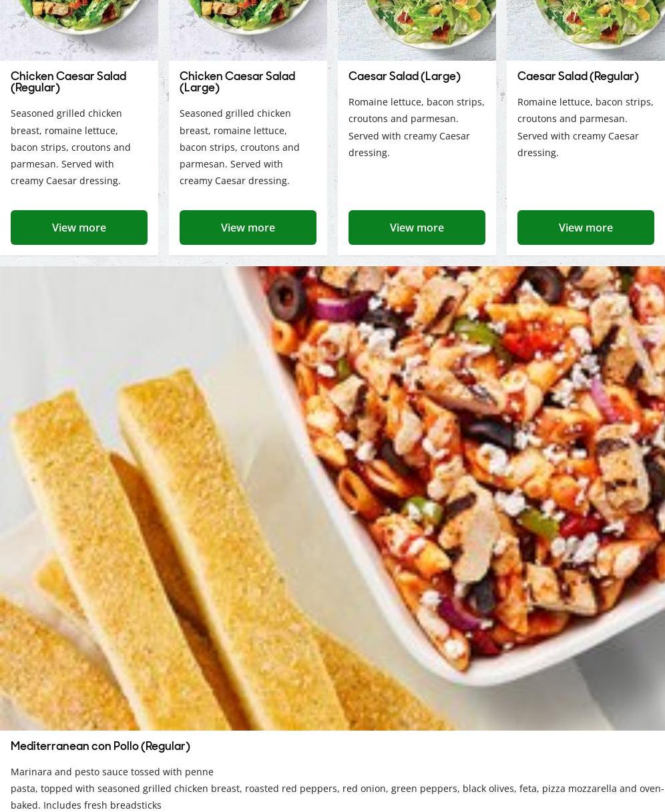Open the Chicken Caesar Salad (Large) title
This screenshot has width=665, height=812.
point(237,82)
